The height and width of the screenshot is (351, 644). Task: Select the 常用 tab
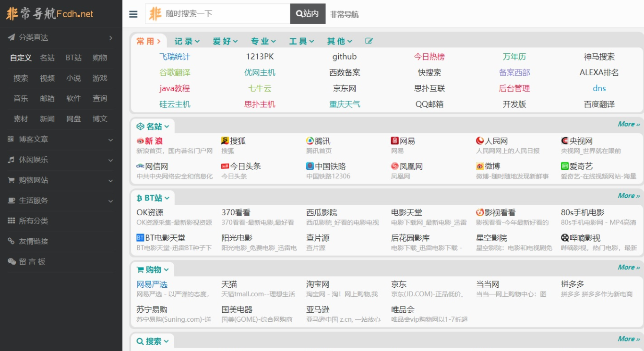coord(149,41)
